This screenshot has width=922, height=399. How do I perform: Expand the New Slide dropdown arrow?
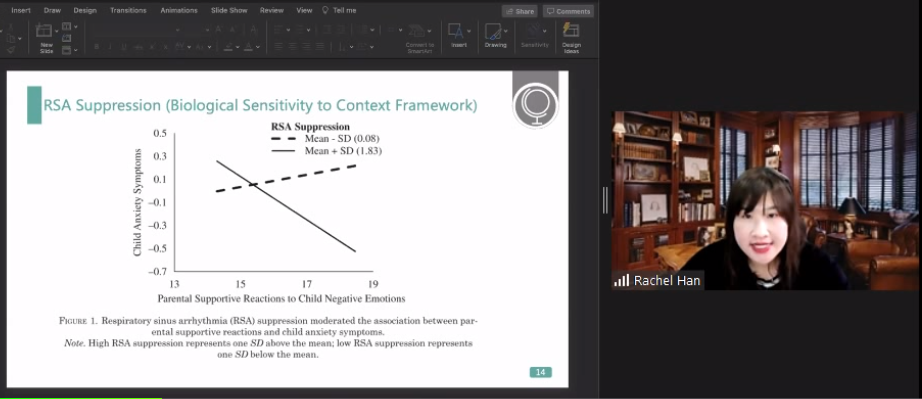click(56, 31)
